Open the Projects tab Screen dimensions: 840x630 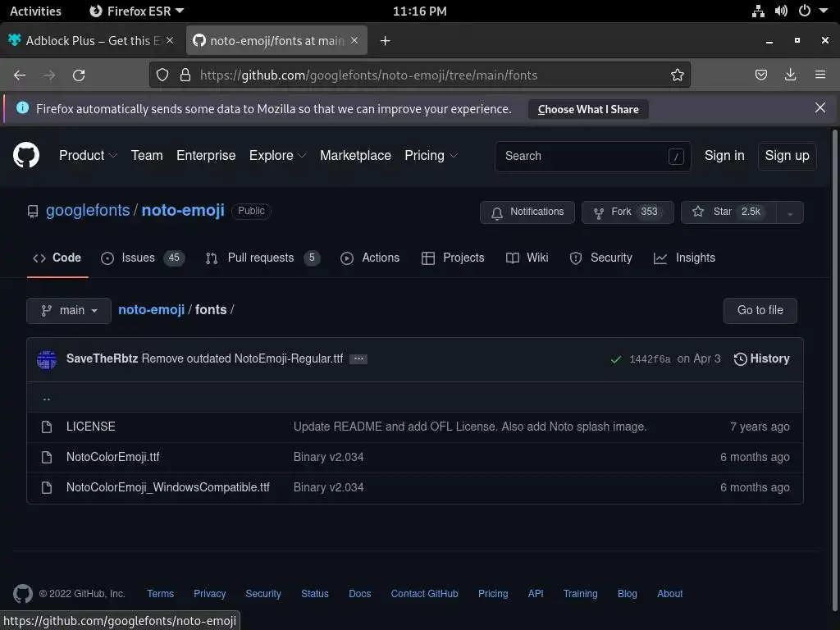pyautogui.click(x=453, y=258)
